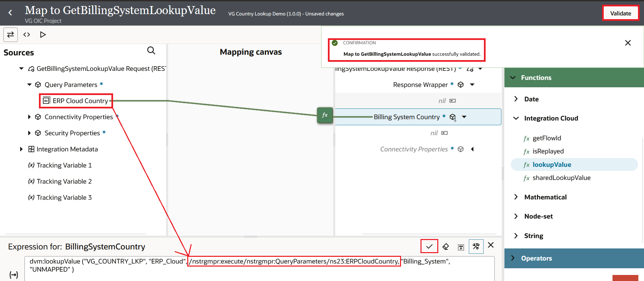Save expression with the checkmark icon
Screen dimensions: 644x281
(x=429, y=246)
